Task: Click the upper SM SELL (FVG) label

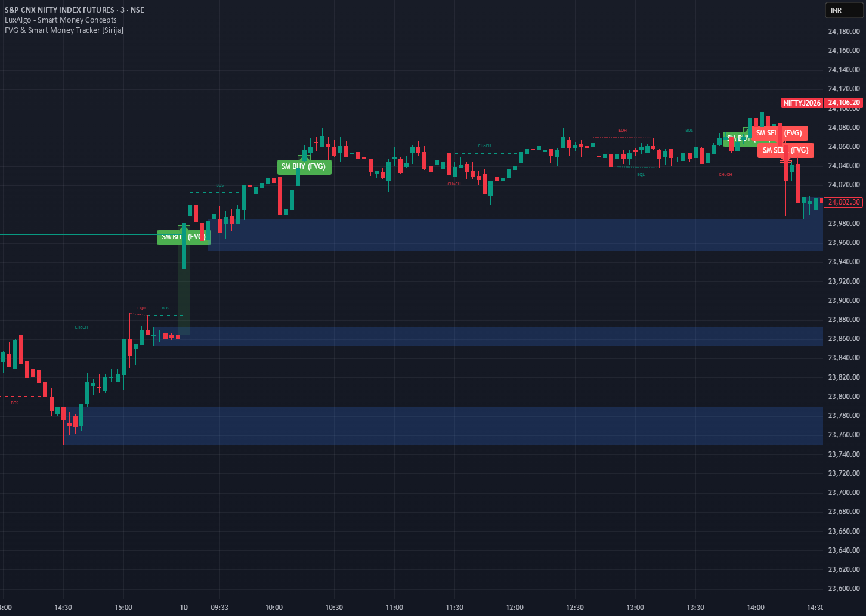Action: pos(780,133)
